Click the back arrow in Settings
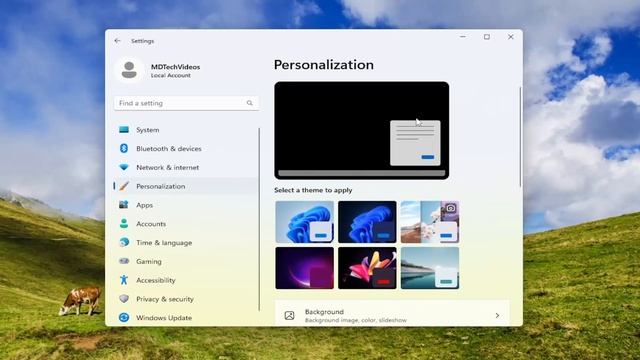Viewport: 640px width, 360px height. click(x=118, y=41)
